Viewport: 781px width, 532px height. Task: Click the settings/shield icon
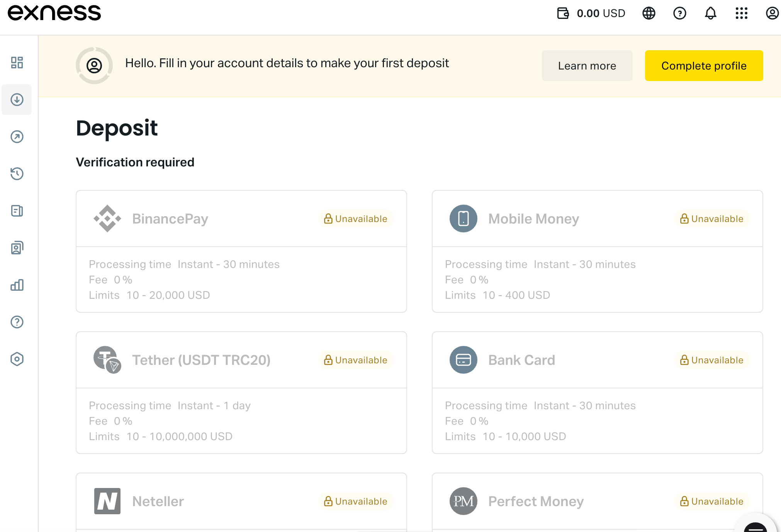coord(17,359)
